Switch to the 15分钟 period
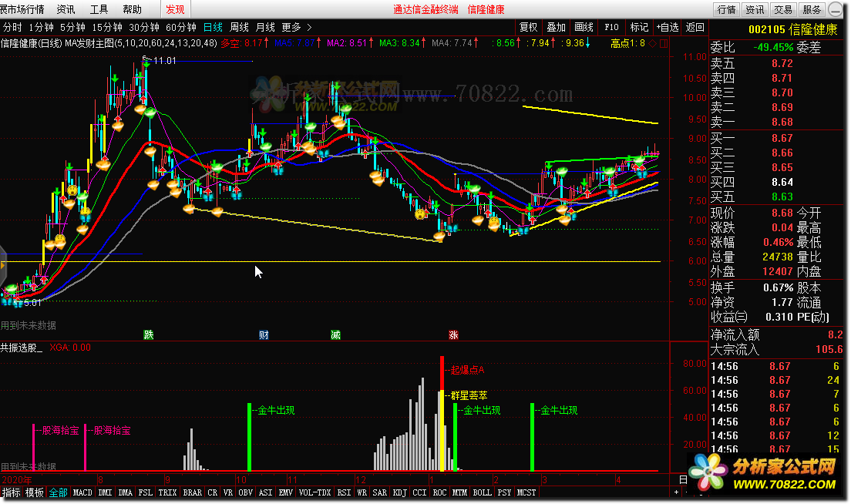The width and height of the screenshot is (851, 504). click(x=107, y=27)
